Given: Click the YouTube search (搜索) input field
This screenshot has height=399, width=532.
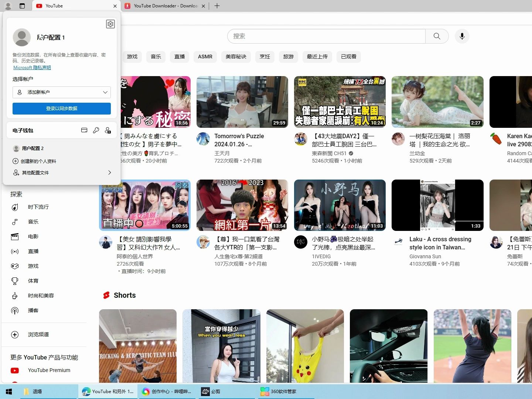Looking at the screenshot, I should 327,36.
